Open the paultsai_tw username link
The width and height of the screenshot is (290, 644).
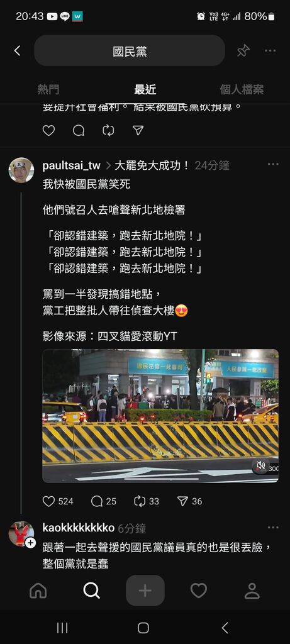coord(72,165)
